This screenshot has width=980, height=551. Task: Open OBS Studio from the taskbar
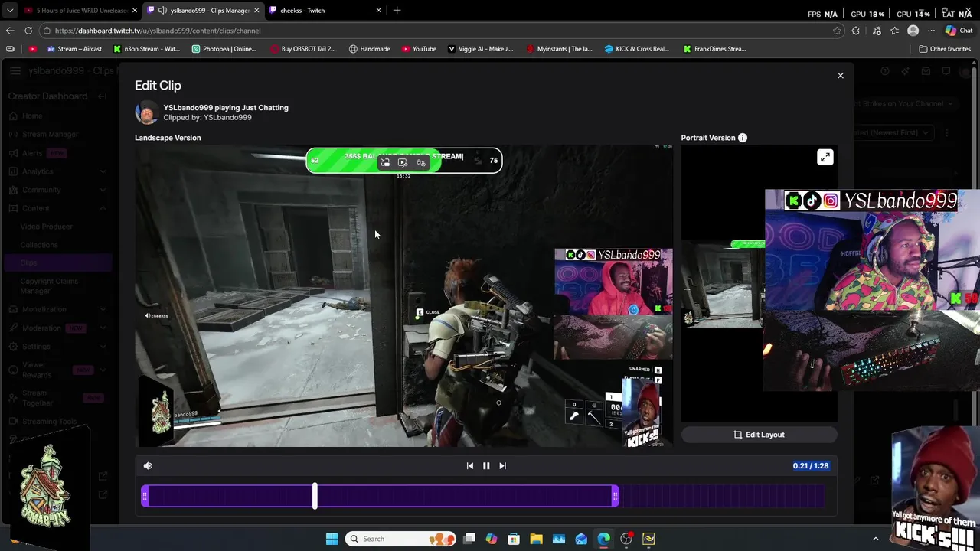coord(626,539)
